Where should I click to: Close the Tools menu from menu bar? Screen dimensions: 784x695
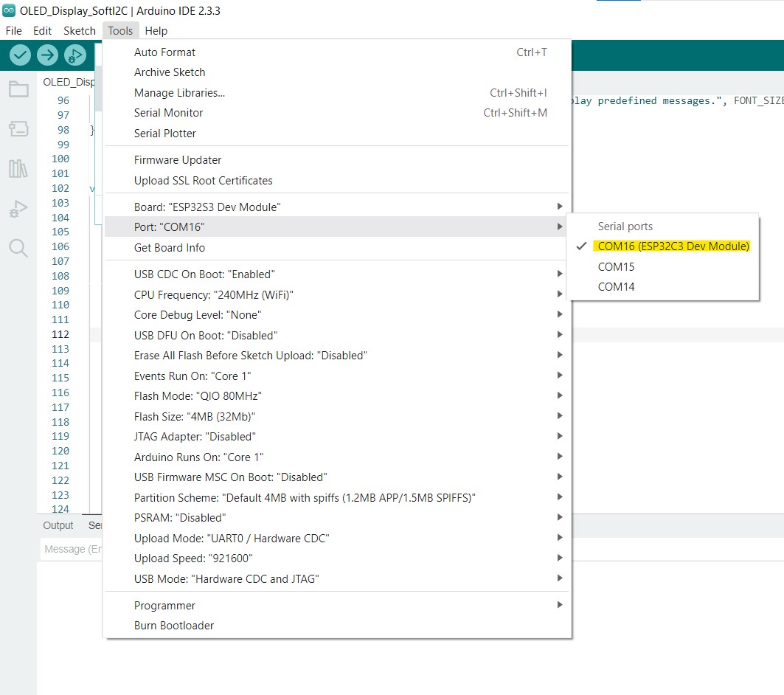click(120, 31)
